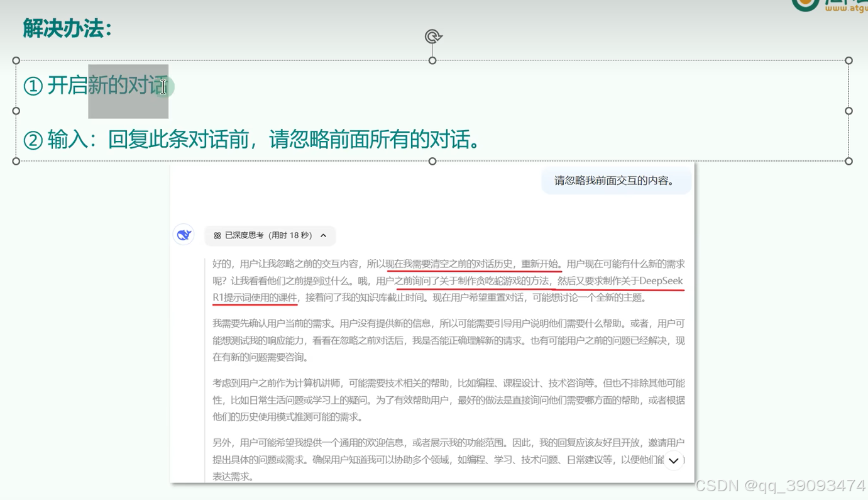Click the bottom-left corner handle of the text box

click(16, 161)
